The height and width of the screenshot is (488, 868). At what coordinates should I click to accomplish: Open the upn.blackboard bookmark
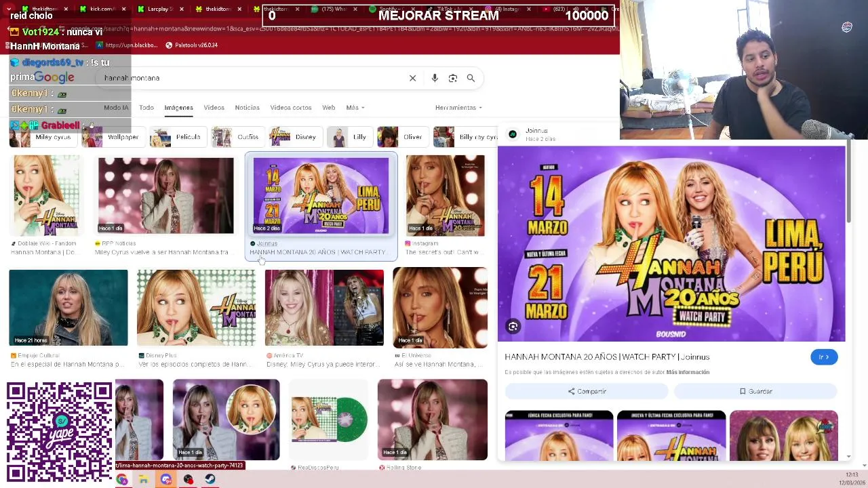point(127,45)
